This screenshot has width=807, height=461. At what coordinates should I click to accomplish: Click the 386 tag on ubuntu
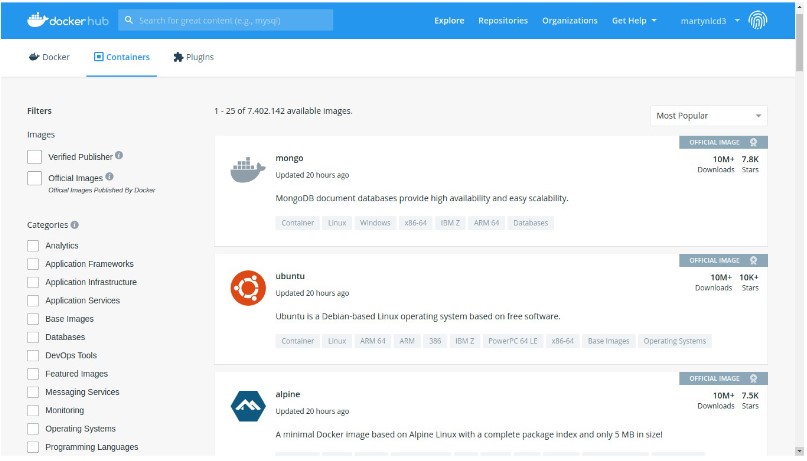(435, 341)
